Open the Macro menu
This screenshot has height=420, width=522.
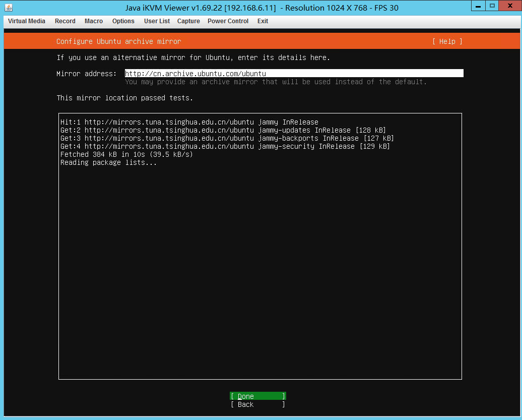tap(94, 21)
